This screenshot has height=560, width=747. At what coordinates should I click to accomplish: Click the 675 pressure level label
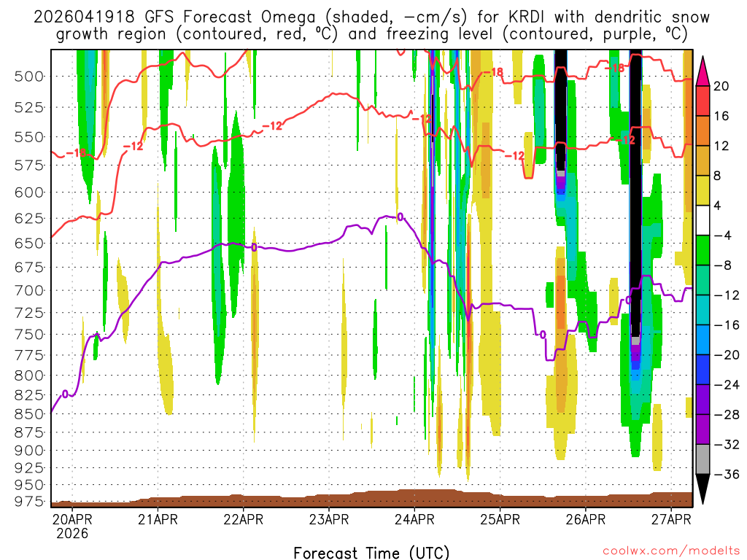29,267
